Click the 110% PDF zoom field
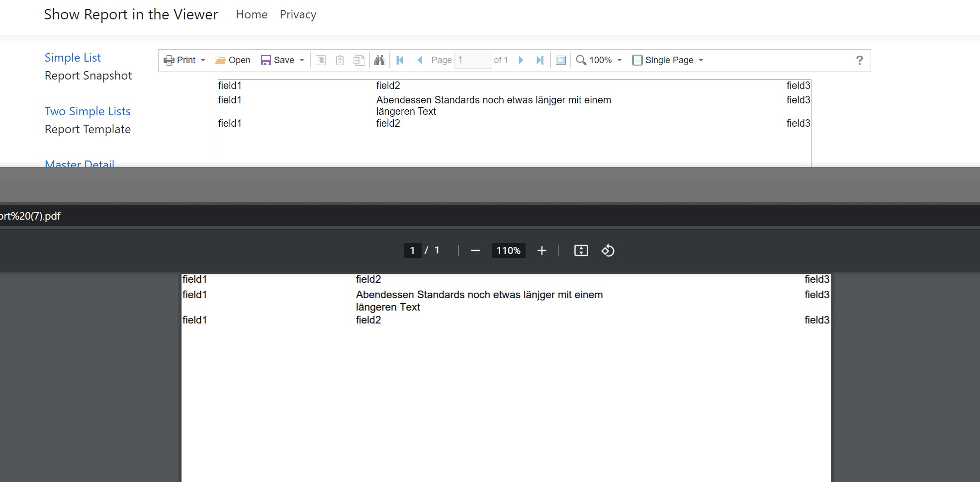 (x=508, y=250)
